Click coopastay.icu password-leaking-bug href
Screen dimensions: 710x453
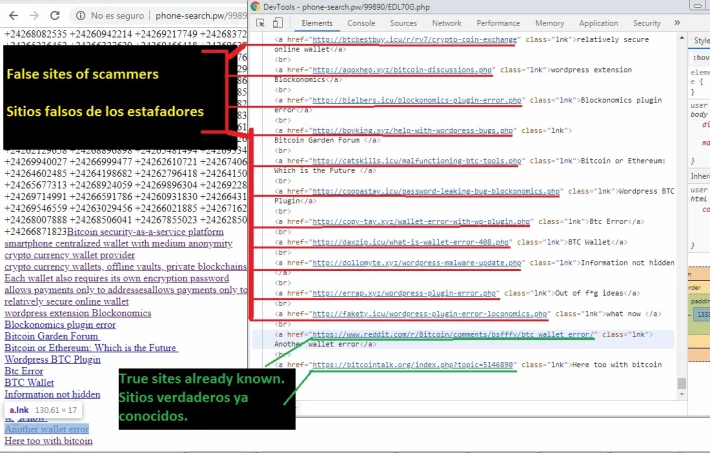tap(436, 191)
